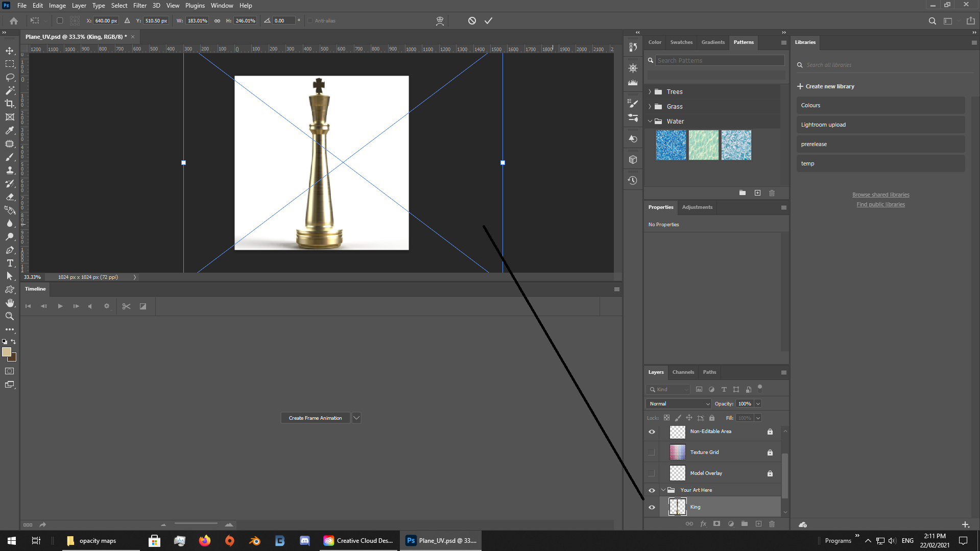Screen dimensions: 980x551
Task: Hide the King layer
Action: coord(652,507)
